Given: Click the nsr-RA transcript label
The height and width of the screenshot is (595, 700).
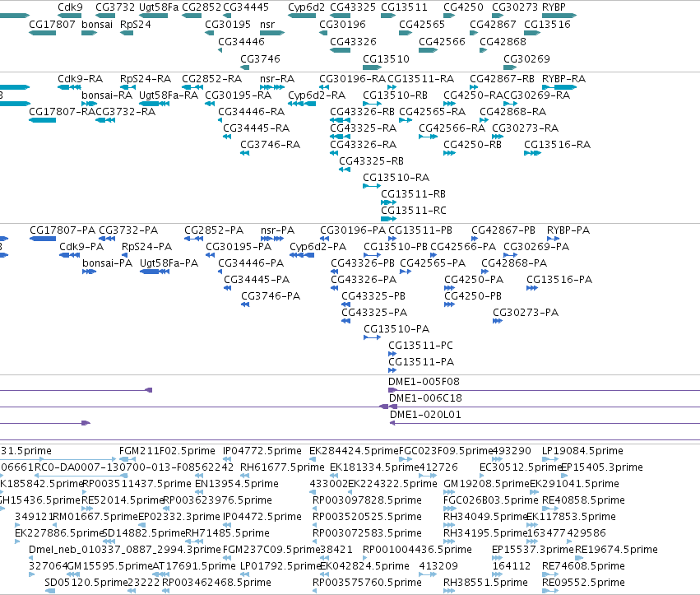Looking at the screenshot, I should (x=277, y=79).
